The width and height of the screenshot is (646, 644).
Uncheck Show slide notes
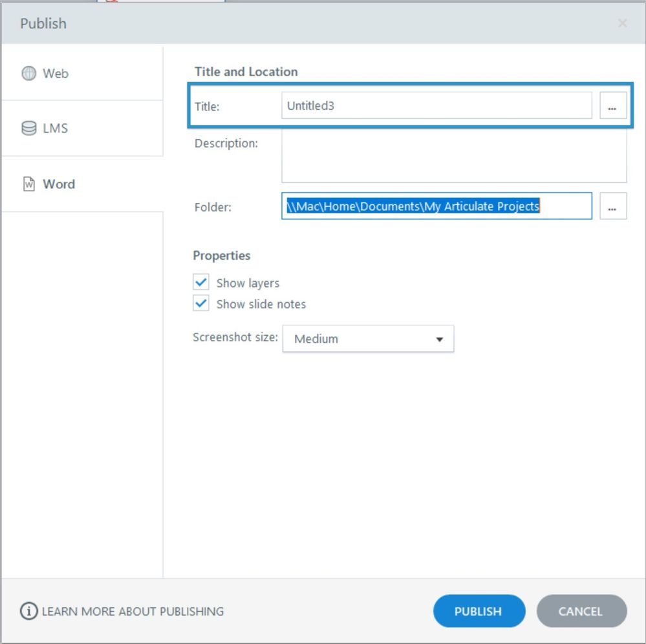[x=201, y=304]
